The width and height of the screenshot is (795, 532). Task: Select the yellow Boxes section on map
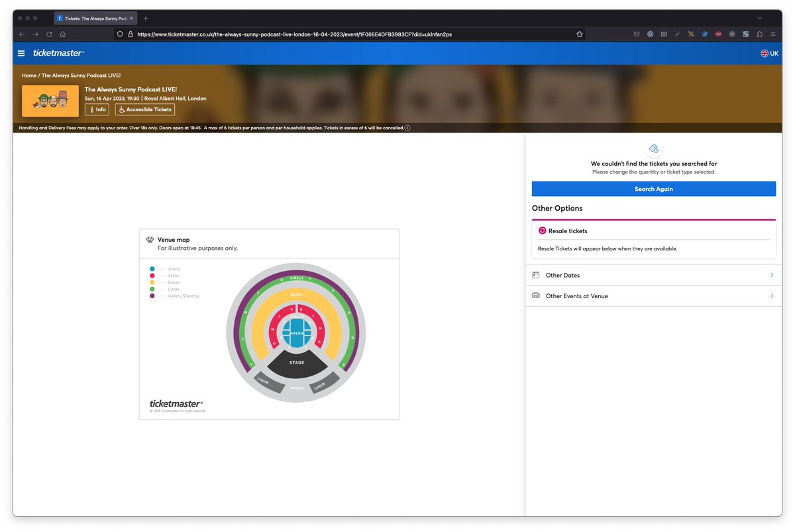pyautogui.click(x=297, y=295)
